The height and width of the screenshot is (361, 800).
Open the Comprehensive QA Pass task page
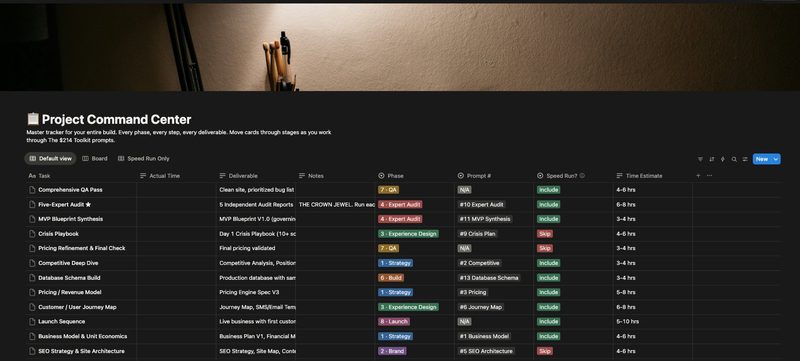pyautogui.click(x=70, y=190)
